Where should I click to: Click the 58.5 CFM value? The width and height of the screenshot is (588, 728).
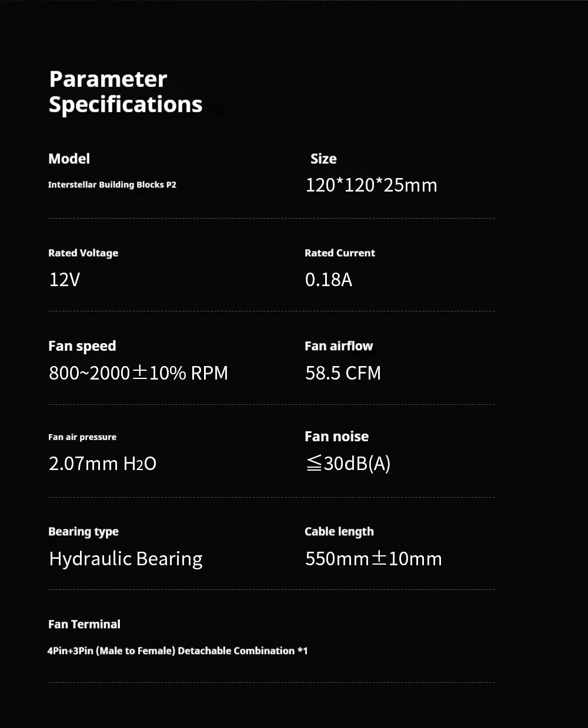pyautogui.click(x=343, y=373)
